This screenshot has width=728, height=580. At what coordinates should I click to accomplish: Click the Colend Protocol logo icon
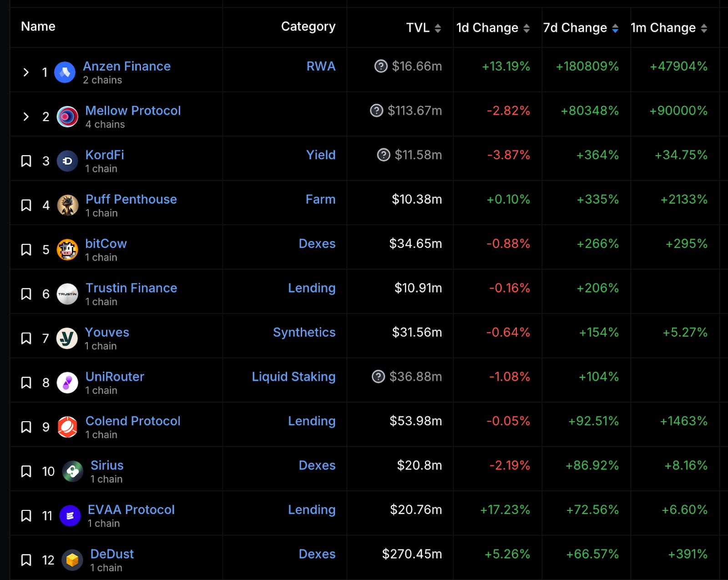tap(67, 427)
